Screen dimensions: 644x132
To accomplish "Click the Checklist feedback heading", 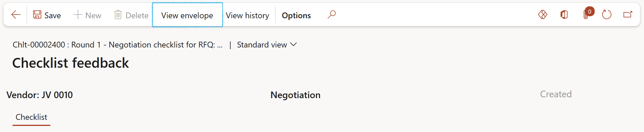I will tap(71, 63).
